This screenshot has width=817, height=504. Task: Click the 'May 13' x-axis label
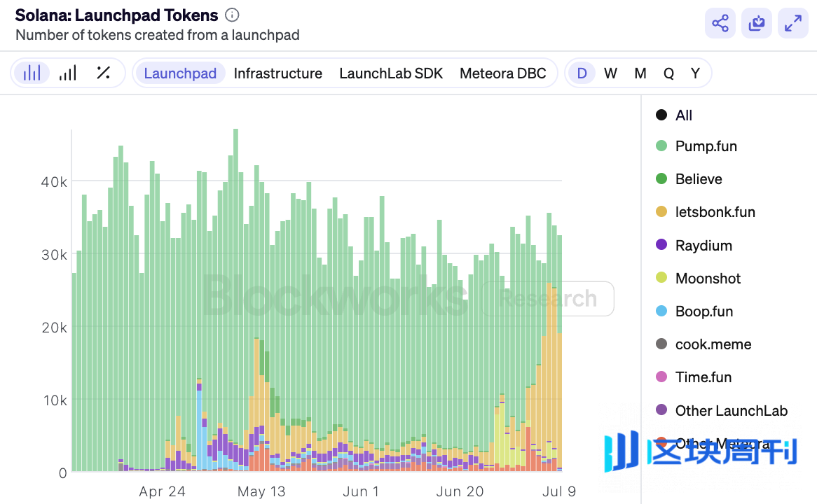click(x=261, y=491)
